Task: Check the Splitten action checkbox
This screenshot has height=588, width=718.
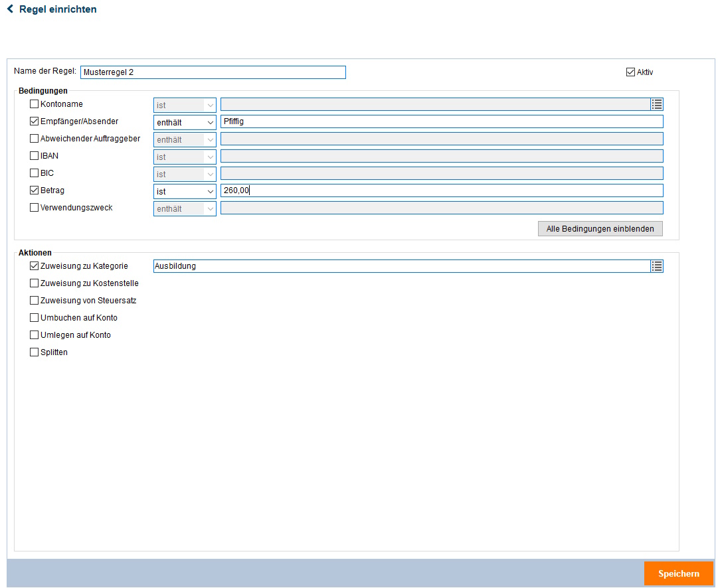Action: (x=35, y=352)
